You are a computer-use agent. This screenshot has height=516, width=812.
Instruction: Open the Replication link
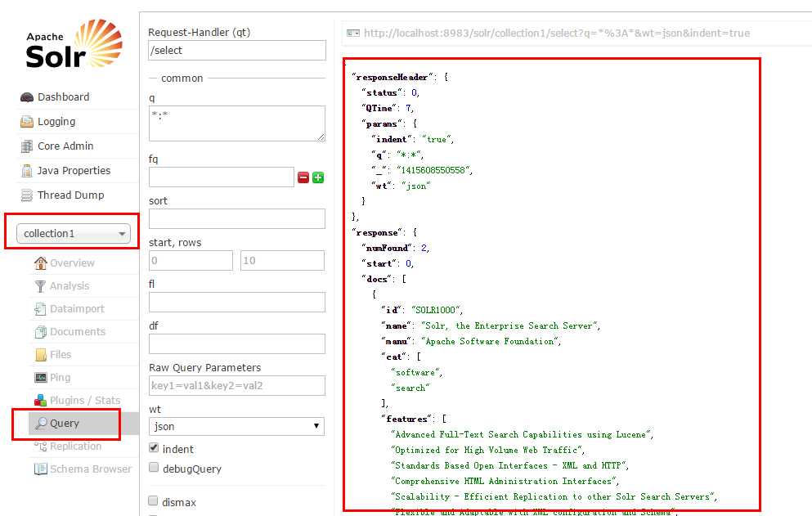coord(75,446)
